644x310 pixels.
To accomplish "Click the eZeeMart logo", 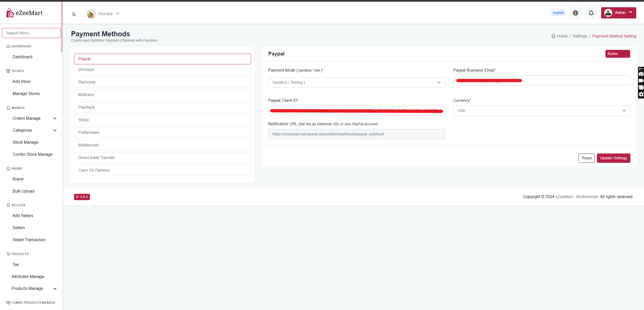I will [x=24, y=13].
